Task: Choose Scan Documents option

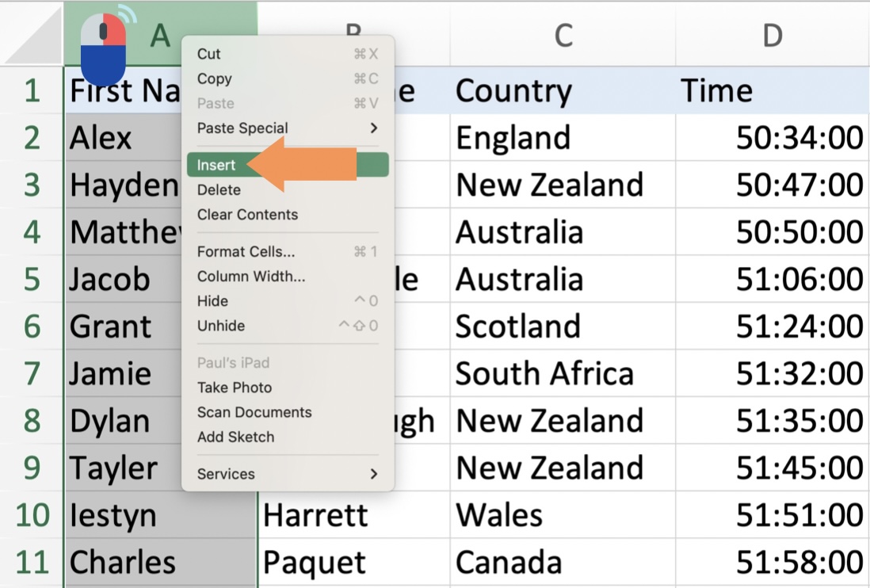Action: [x=288, y=412]
